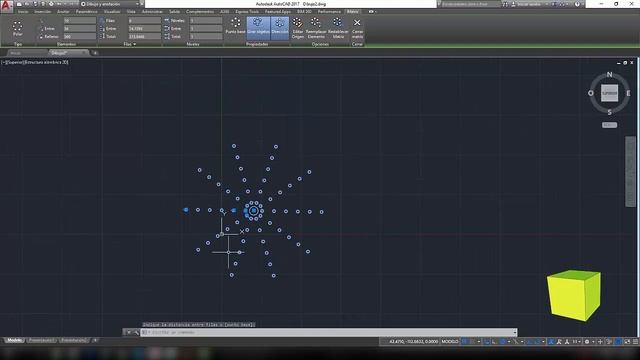Click the outermost blue grip on the array
The height and width of the screenshot is (360, 640).
point(186,210)
